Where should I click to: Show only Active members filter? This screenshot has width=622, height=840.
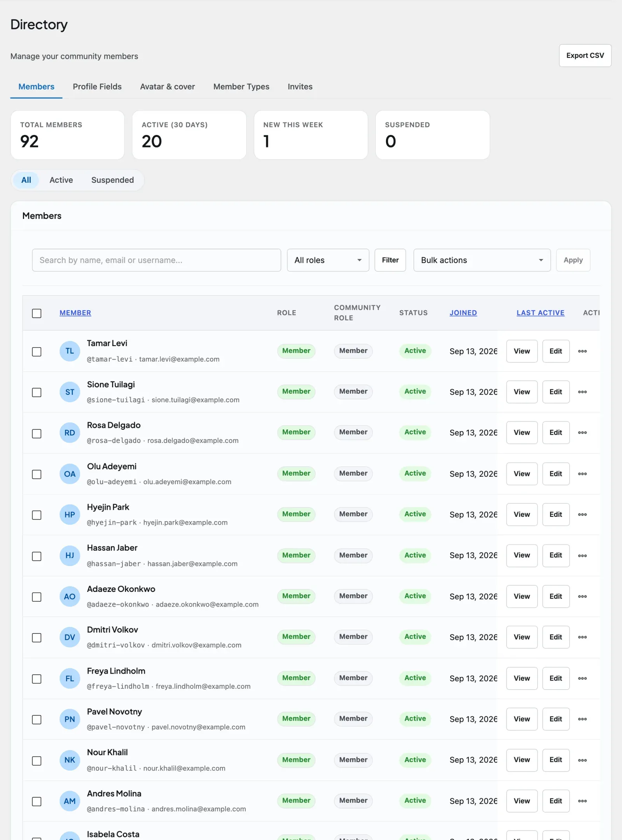61,180
